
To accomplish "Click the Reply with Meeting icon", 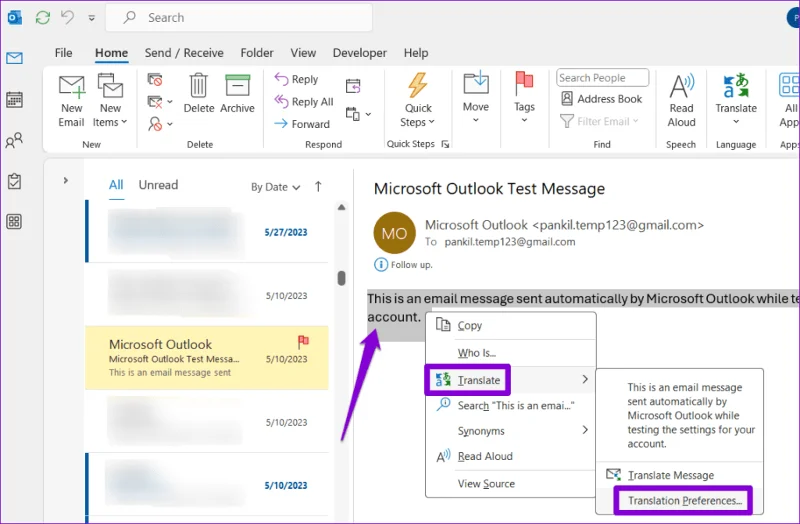I will click(353, 86).
